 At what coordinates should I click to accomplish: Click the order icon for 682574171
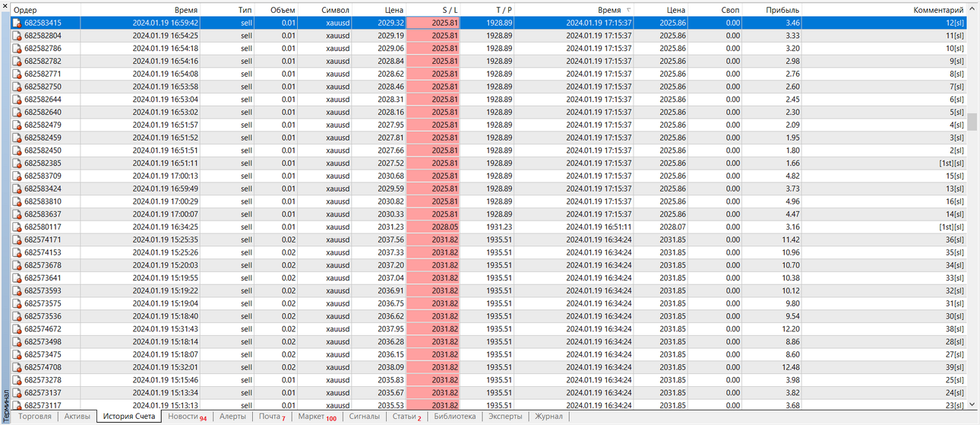(x=17, y=239)
